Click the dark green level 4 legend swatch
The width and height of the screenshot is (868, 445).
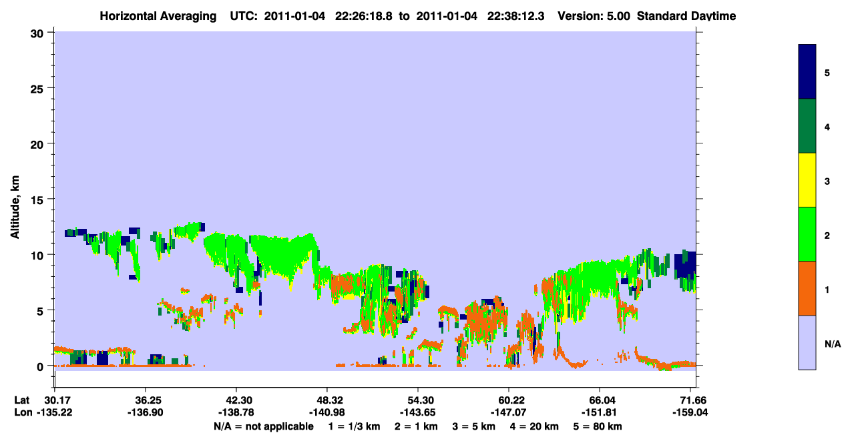[807, 127]
